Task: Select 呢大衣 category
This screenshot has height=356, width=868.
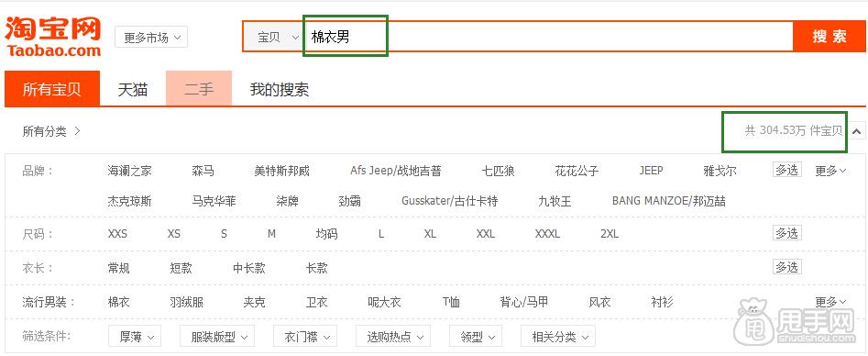Action: click(x=384, y=302)
